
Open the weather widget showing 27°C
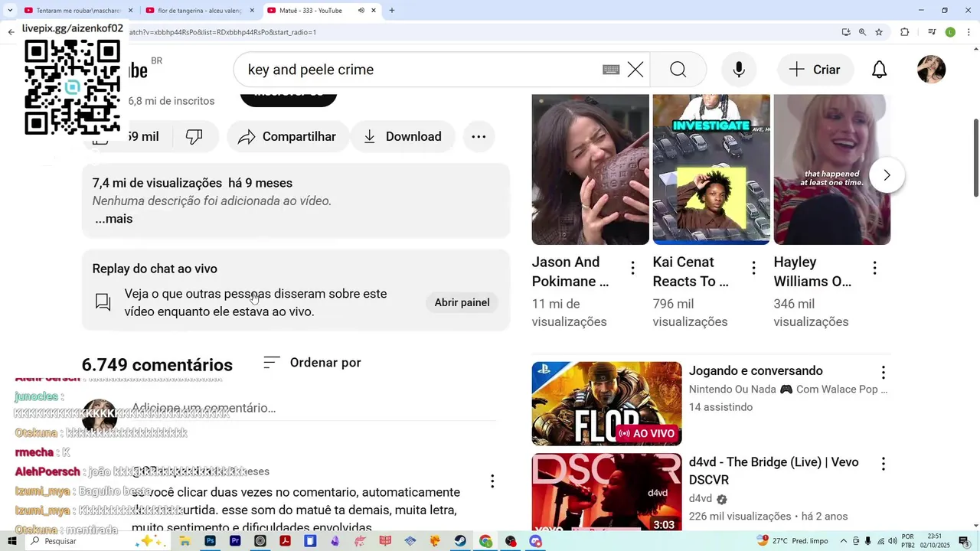[792, 541]
